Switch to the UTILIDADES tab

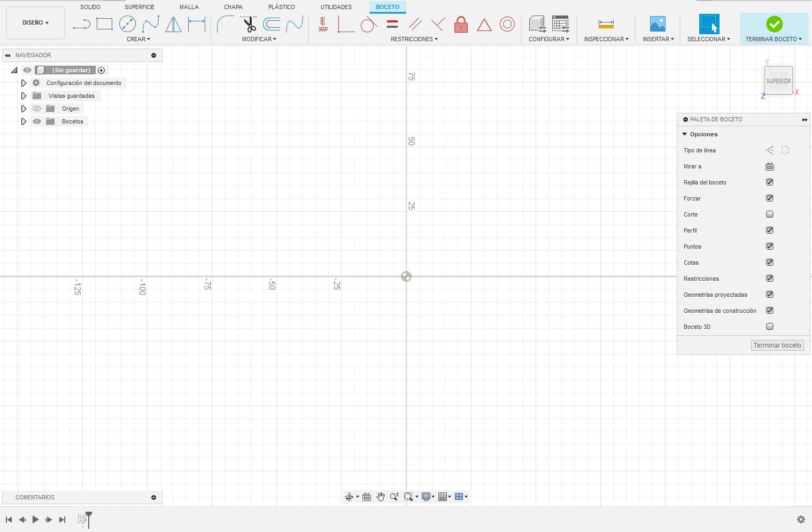point(336,7)
